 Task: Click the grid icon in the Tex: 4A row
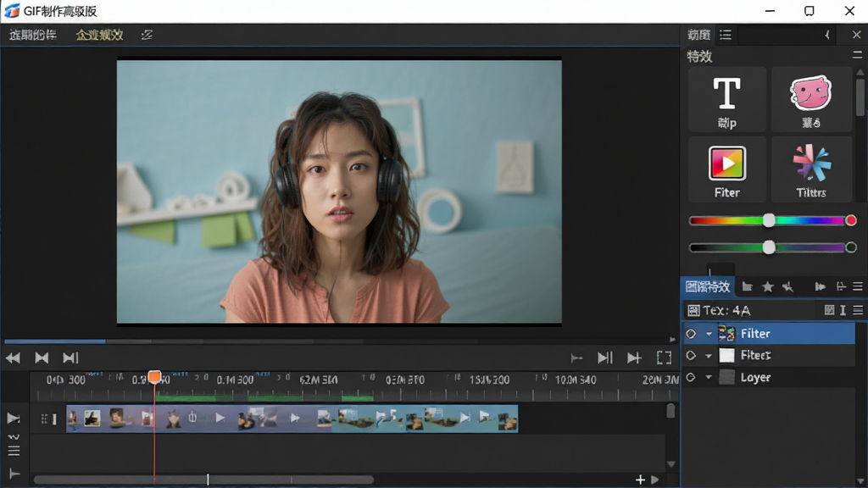click(829, 310)
